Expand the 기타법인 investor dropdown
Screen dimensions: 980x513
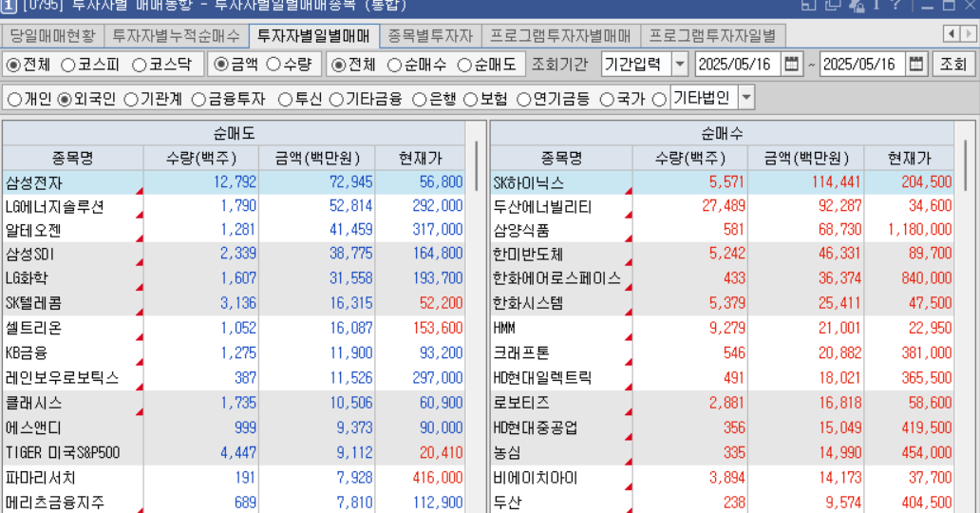(745, 98)
